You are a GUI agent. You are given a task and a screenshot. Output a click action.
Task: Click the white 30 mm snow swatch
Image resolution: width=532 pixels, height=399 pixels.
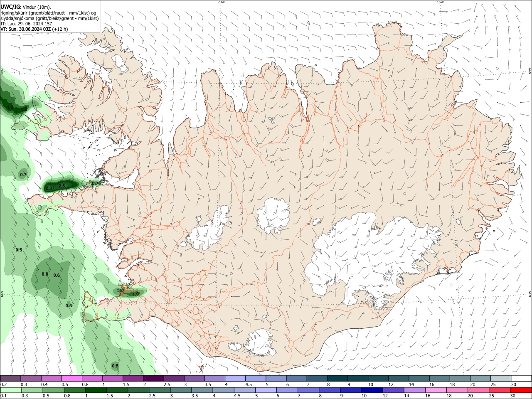coord(521,378)
